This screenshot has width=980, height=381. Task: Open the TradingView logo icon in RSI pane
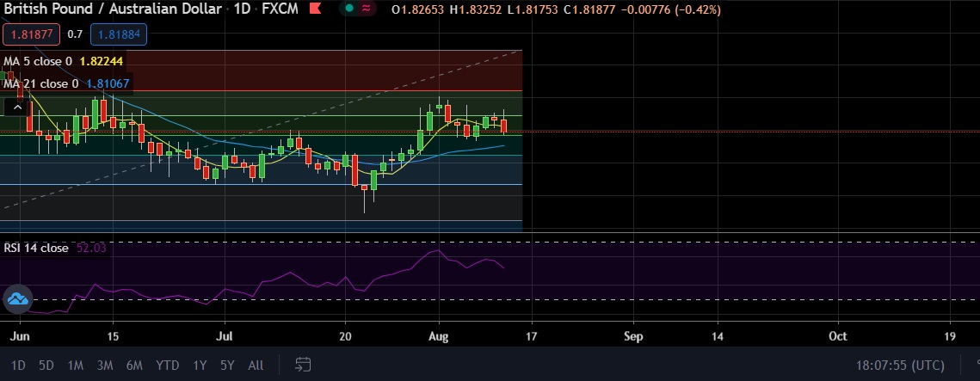tap(17, 299)
